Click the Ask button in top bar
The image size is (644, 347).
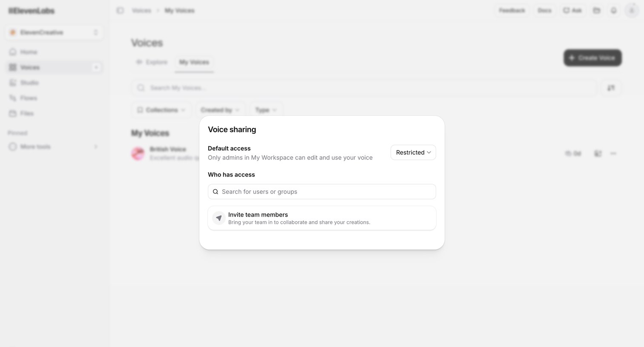(x=572, y=10)
